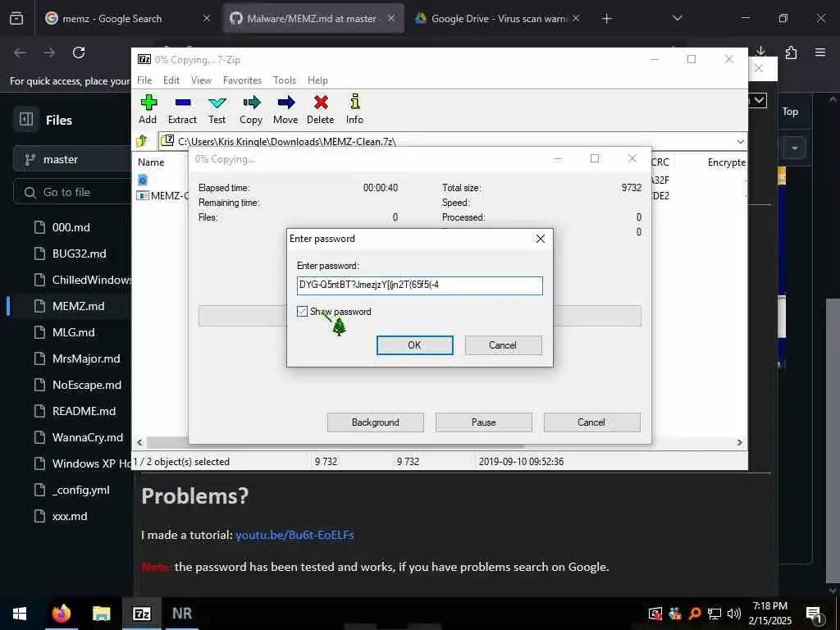This screenshot has width=840, height=630.
Task: Open MLG.md in the file tree
Action: [73, 332]
